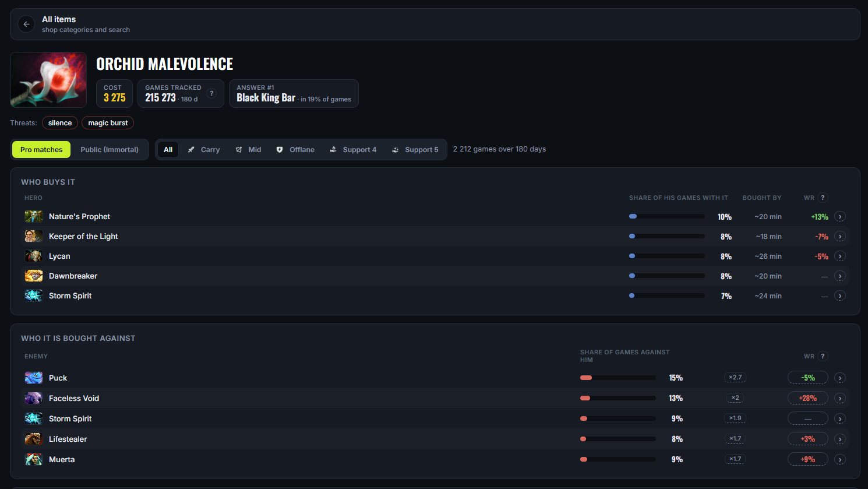This screenshot has width=868, height=489.
Task: Click Lycan's ~26 min bought-by value
Action: (x=768, y=256)
